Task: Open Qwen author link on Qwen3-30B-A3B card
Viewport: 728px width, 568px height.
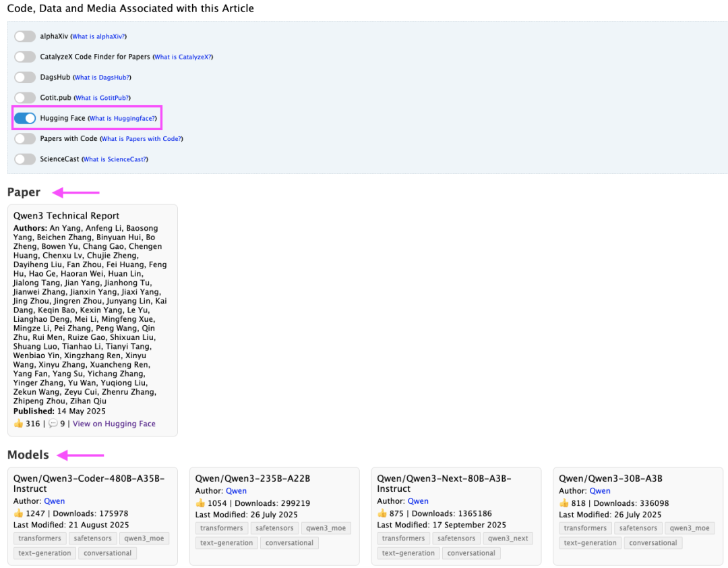Action: tap(600, 491)
